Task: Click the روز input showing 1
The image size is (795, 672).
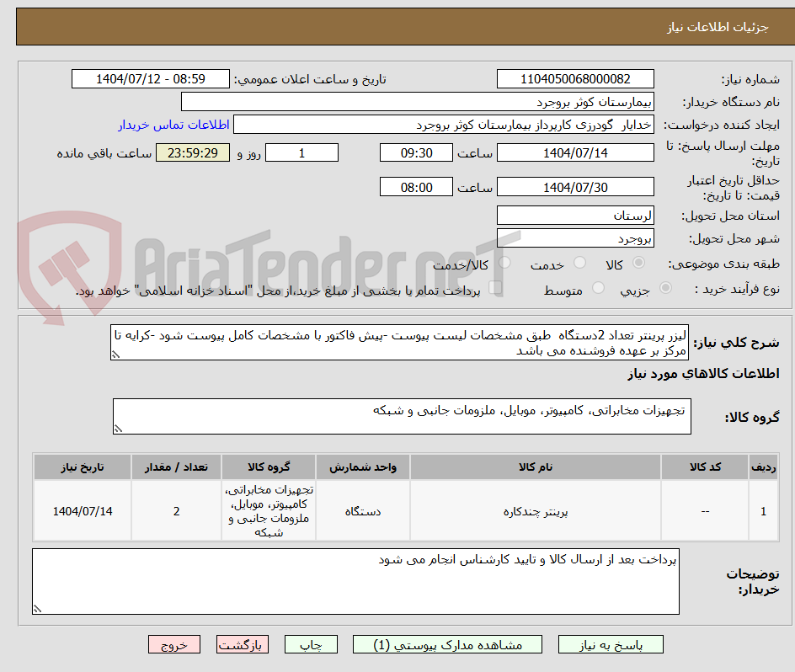Action: pos(301,152)
